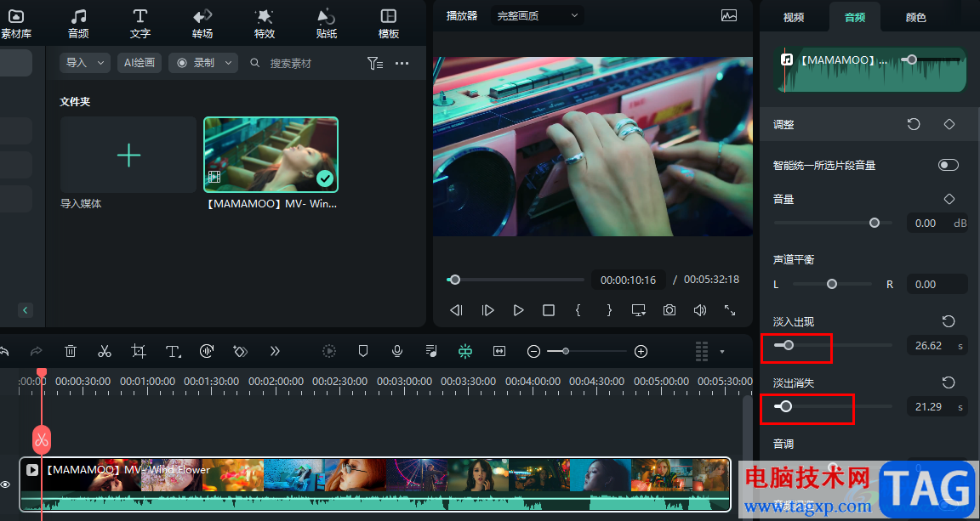Click the AI绘画 button
The width and height of the screenshot is (980, 521).
point(140,63)
